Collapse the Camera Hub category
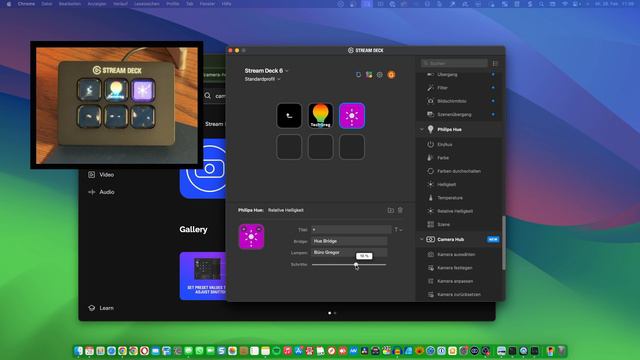Screen dimensions: 640x360 [422, 239]
